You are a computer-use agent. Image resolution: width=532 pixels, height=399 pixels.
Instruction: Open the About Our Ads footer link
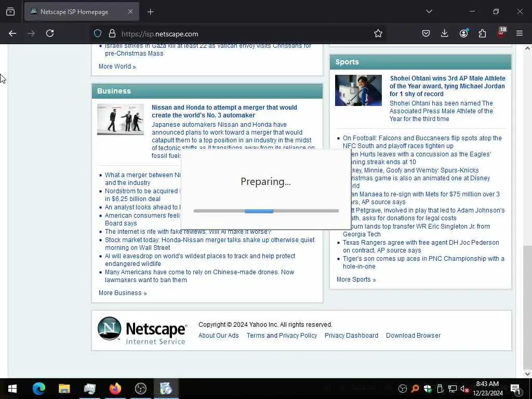219,336
